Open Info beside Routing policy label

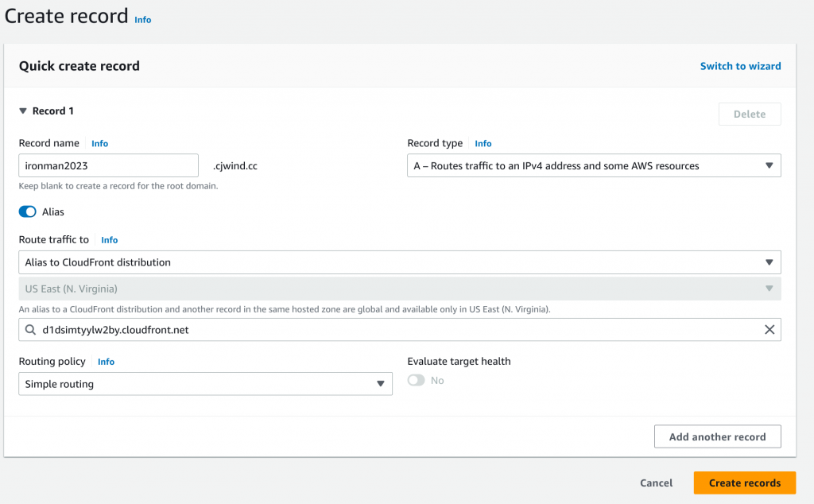click(106, 362)
